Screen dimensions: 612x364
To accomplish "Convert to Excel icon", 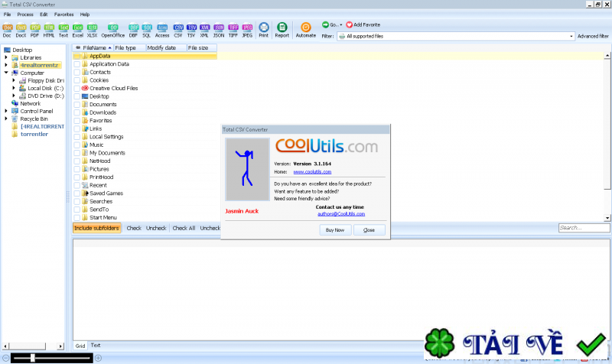I will pyautogui.click(x=78, y=30).
